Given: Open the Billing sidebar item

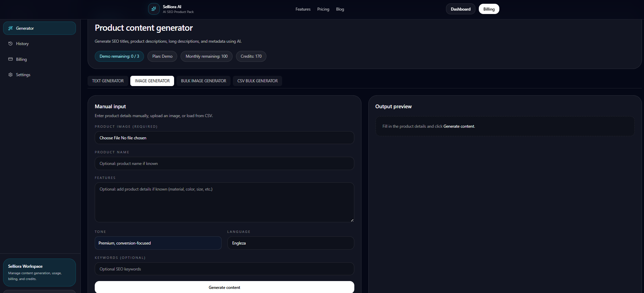Looking at the screenshot, I should pos(39,59).
